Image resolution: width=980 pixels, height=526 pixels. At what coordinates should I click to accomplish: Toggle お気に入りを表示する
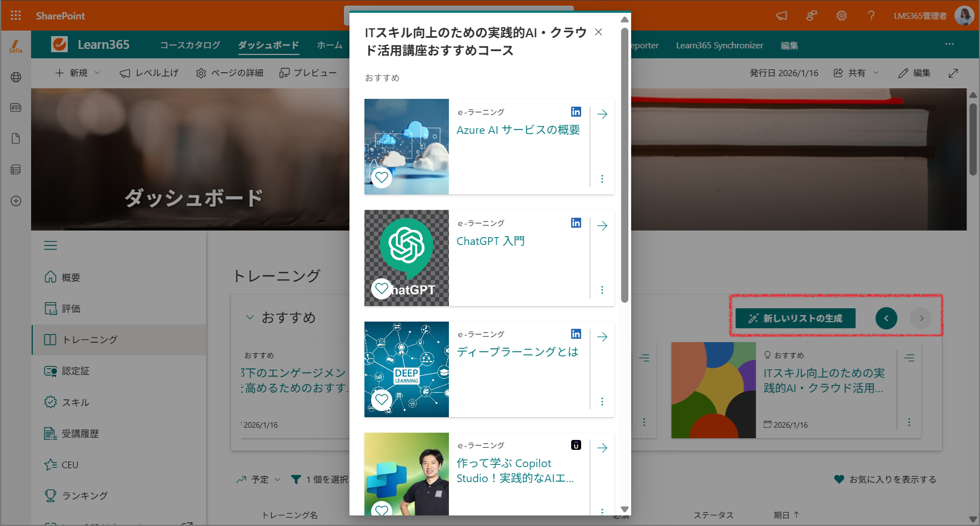pyautogui.click(x=885, y=479)
